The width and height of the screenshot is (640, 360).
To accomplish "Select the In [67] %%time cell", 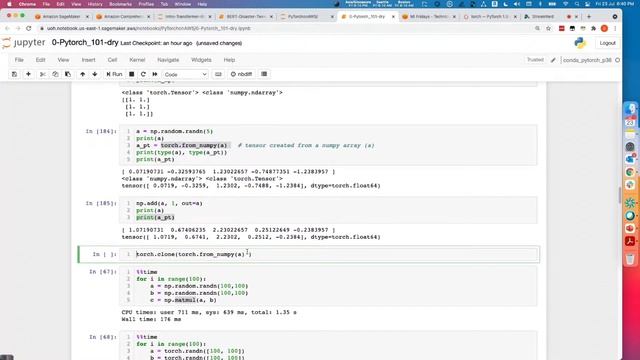I will click(328, 286).
